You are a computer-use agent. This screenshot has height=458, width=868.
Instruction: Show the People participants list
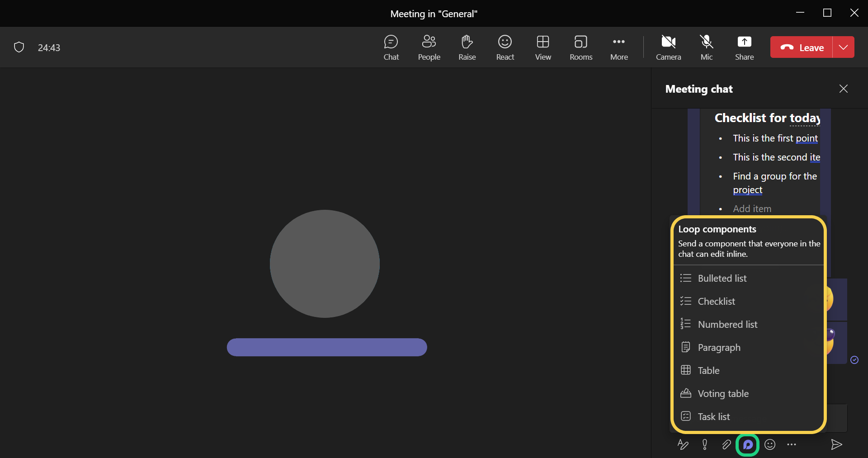point(429,47)
